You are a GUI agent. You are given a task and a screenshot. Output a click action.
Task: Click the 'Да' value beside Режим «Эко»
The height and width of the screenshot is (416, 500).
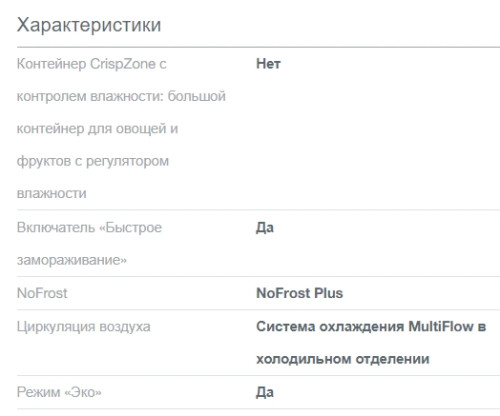pos(265,392)
